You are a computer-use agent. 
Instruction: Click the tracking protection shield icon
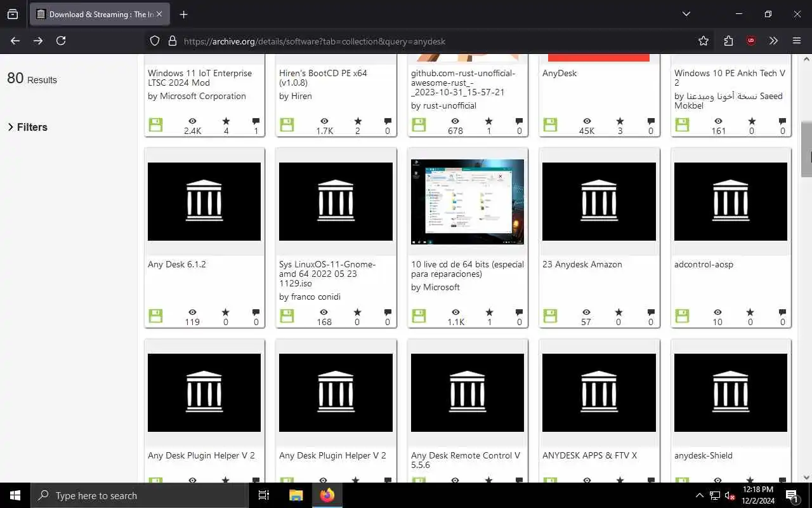click(x=155, y=41)
